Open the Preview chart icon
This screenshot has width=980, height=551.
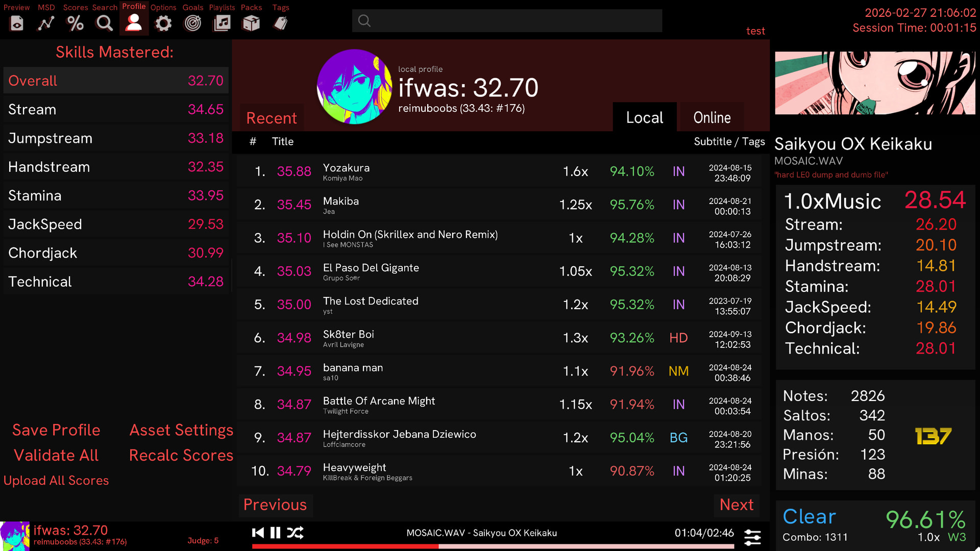[17, 23]
